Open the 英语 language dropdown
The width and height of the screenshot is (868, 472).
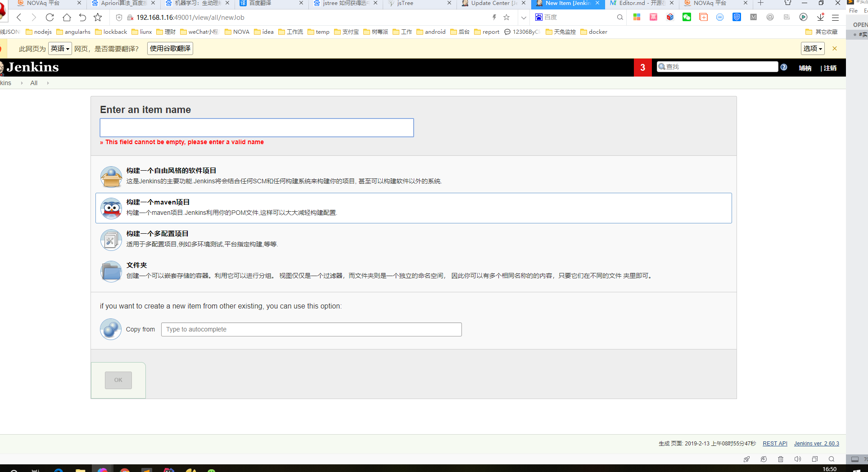(60, 49)
